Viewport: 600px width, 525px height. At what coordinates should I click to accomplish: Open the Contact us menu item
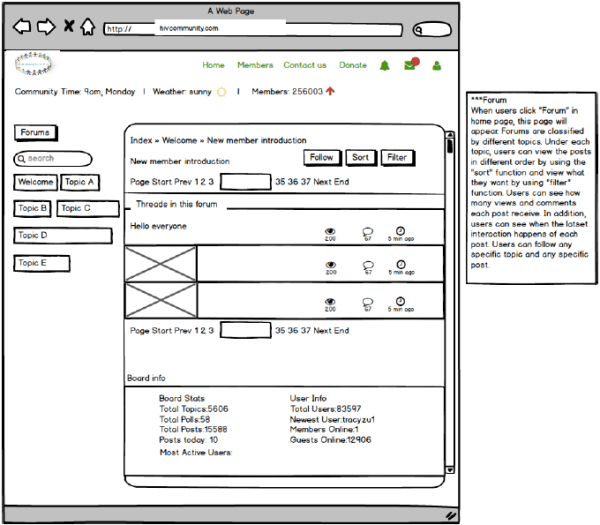[x=305, y=65]
